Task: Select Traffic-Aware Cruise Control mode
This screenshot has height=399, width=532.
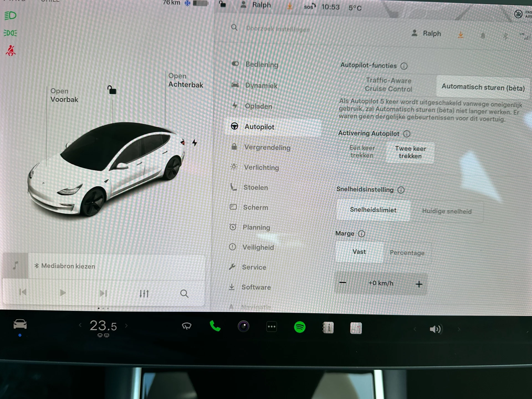Action: 388,85
